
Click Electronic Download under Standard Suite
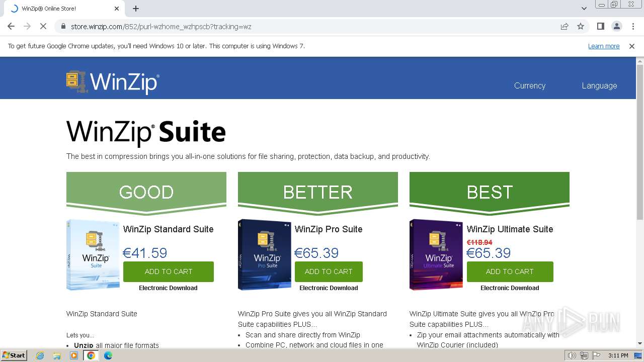(168, 288)
